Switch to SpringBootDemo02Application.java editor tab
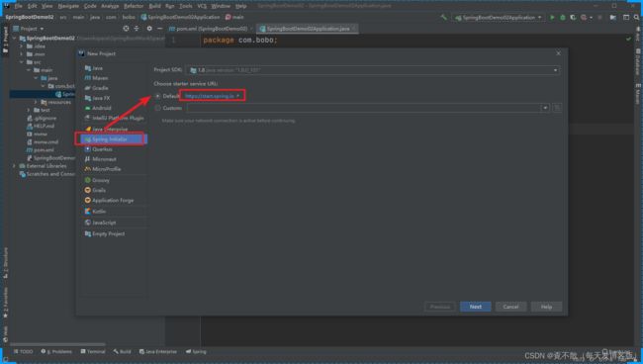This screenshot has height=364, width=643. tap(308, 29)
